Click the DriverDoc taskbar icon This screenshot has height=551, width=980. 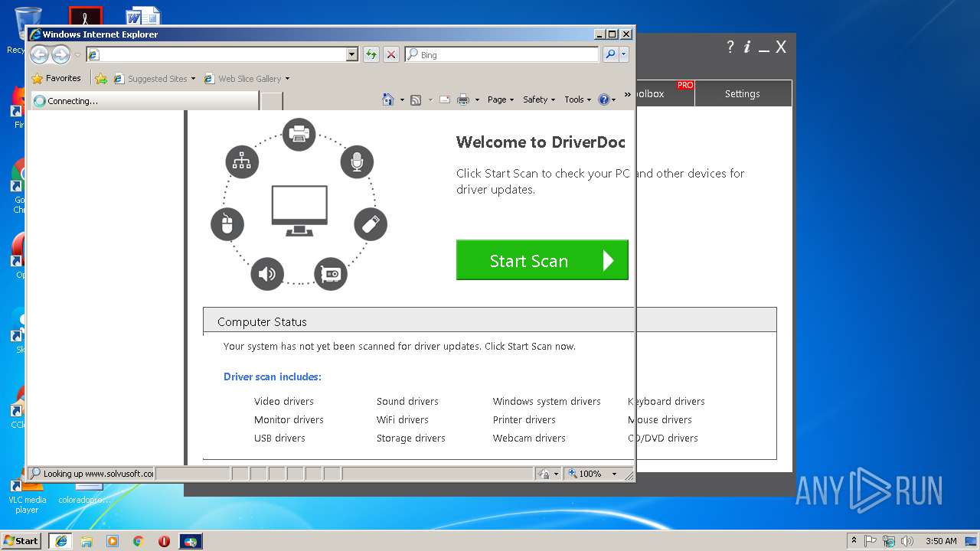coord(191,541)
